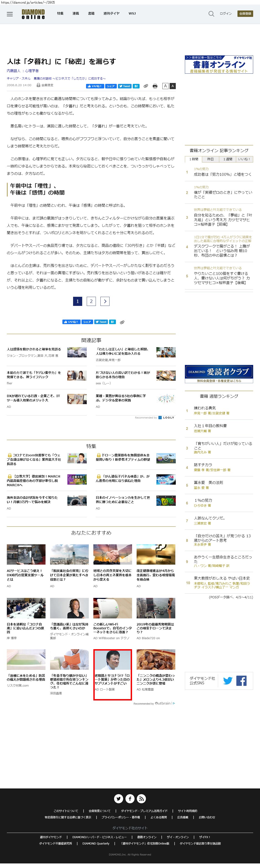This screenshot has width=260, height=868.
Task: Click the 会員登録 button
Action: pyautogui.click(x=245, y=14)
